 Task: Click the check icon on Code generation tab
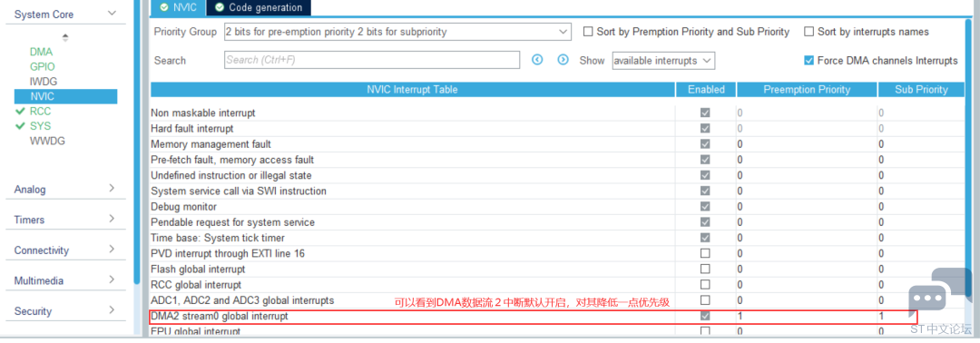pos(220,7)
